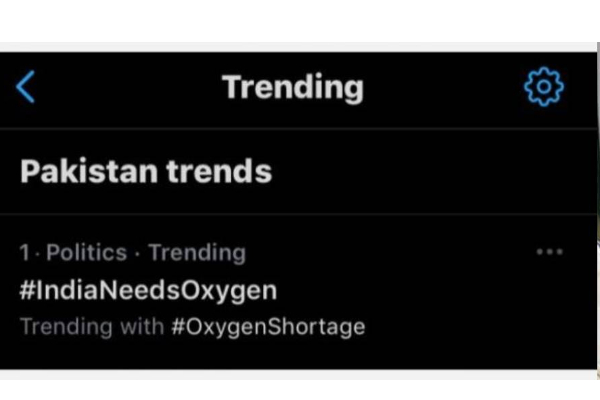Image resolution: width=600 pixels, height=400 pixels.
Task: Click the middle dot of the ellipsis icon
Action: point(549,252)
